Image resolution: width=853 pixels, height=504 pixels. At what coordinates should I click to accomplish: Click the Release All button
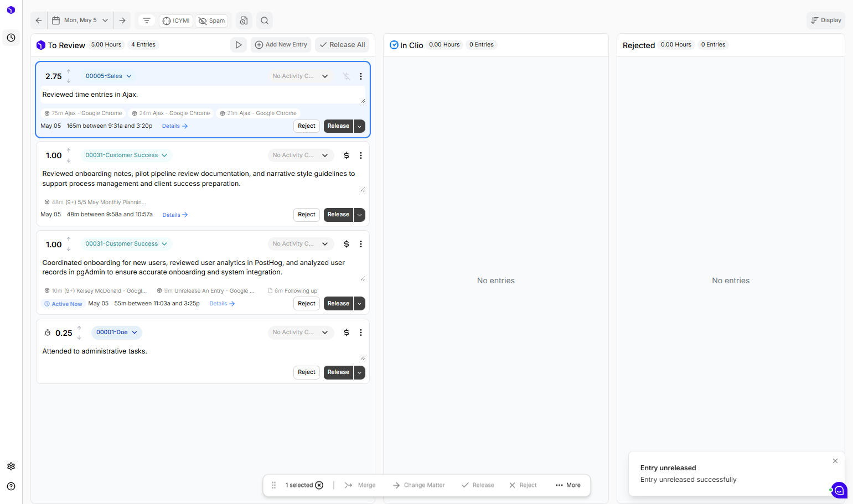342,45
